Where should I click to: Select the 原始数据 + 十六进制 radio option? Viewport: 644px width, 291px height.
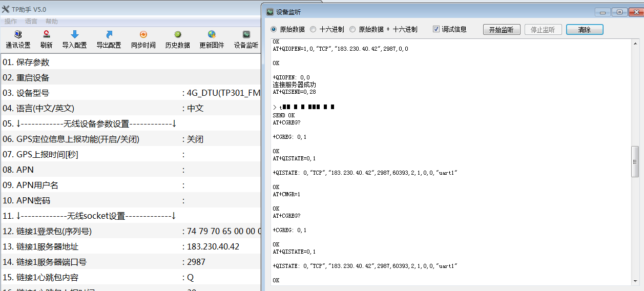(x=352, y=30)
